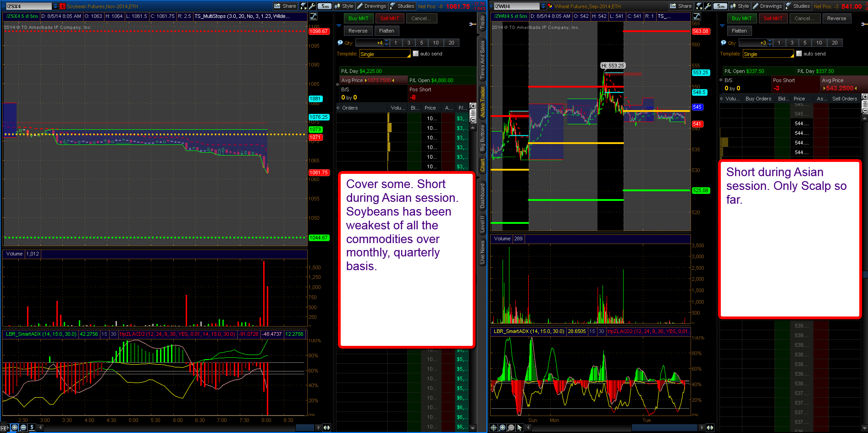Viewport: 868px width, 433px height.
Task: Set Wheat quantity preset to 3
Action: pyautogui.click(x=792, y=43)
